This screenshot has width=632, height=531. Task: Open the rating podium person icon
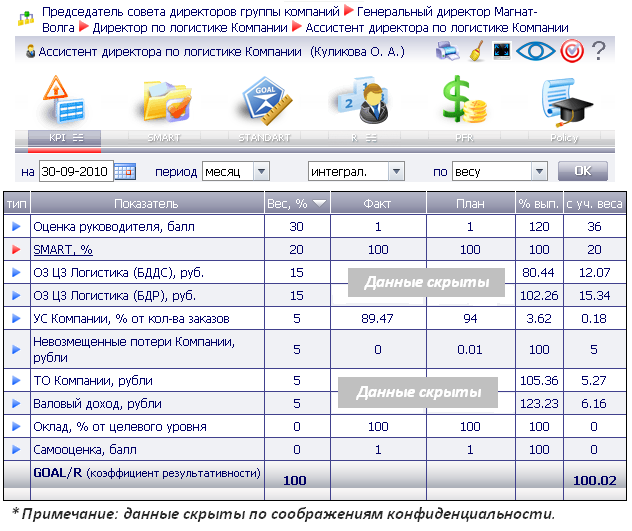[x=363, y=100]
